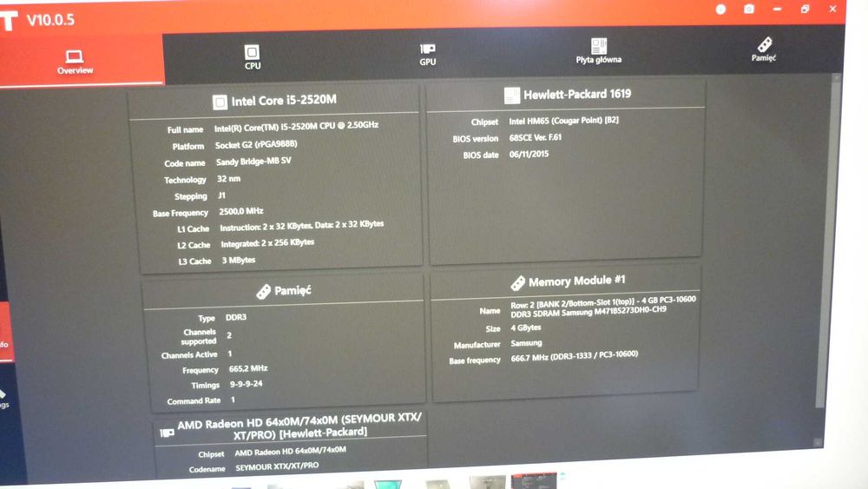Click the round white icon in title bar
Viewport: 868px width, 489px height.
pyautogui.click(x=720, y=10)
